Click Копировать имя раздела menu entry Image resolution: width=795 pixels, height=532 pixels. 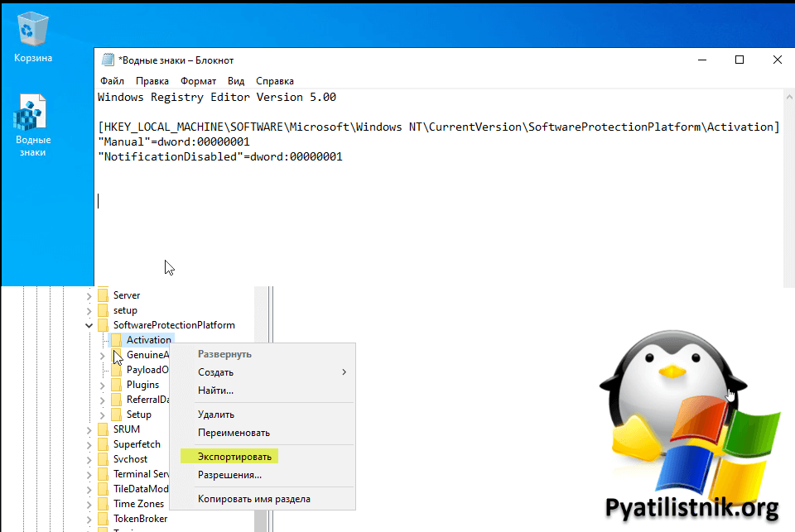pyautogui.click(x=253, y=499)
